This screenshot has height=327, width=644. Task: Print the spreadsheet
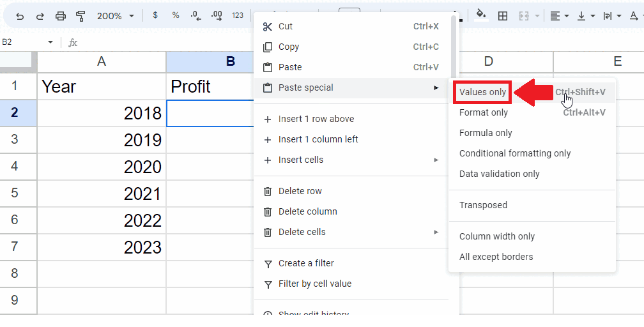tap(60, 16)
